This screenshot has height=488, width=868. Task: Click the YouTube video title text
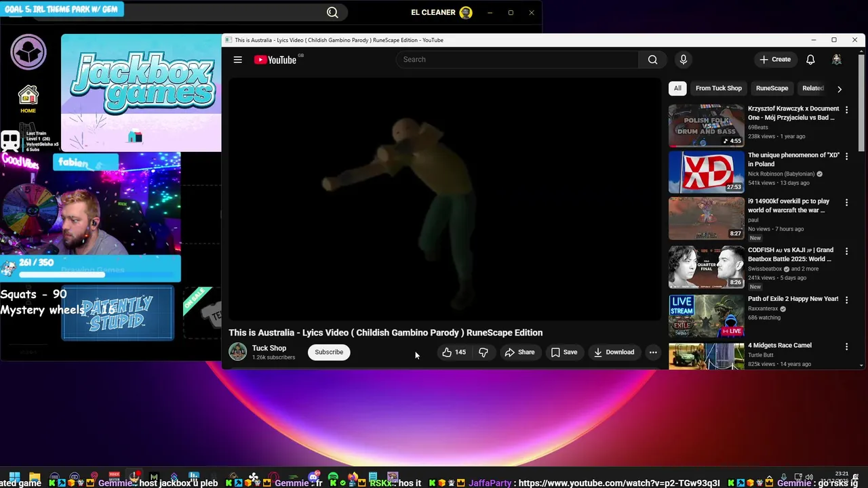click(385, 333)
